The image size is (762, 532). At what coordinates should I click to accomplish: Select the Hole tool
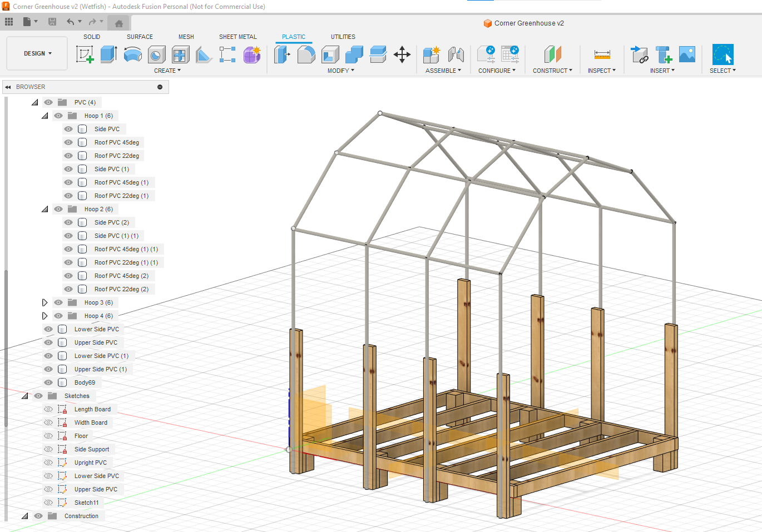(156, 54)
